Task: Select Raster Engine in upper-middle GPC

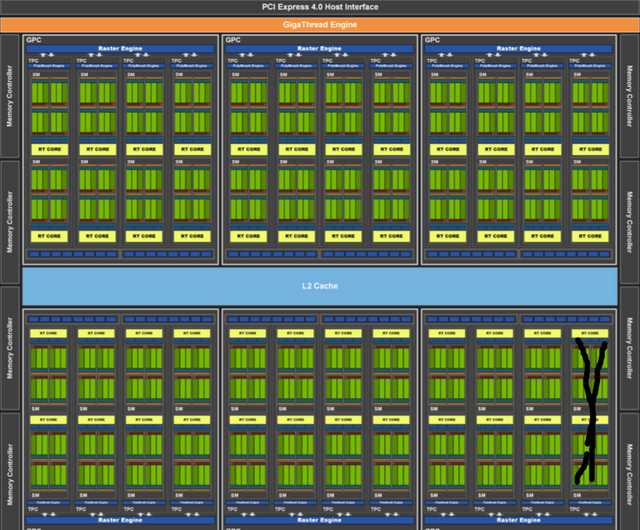Action: [319, 49]
